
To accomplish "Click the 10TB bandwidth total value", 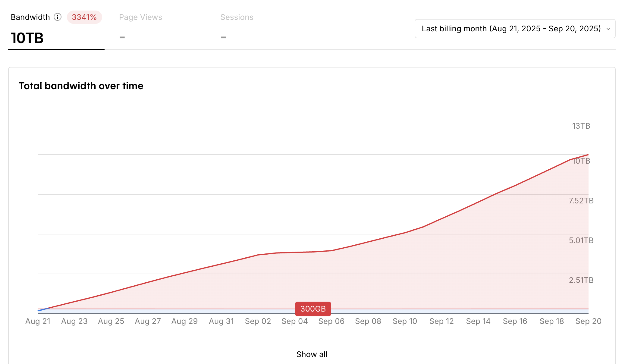I will 27,38.
